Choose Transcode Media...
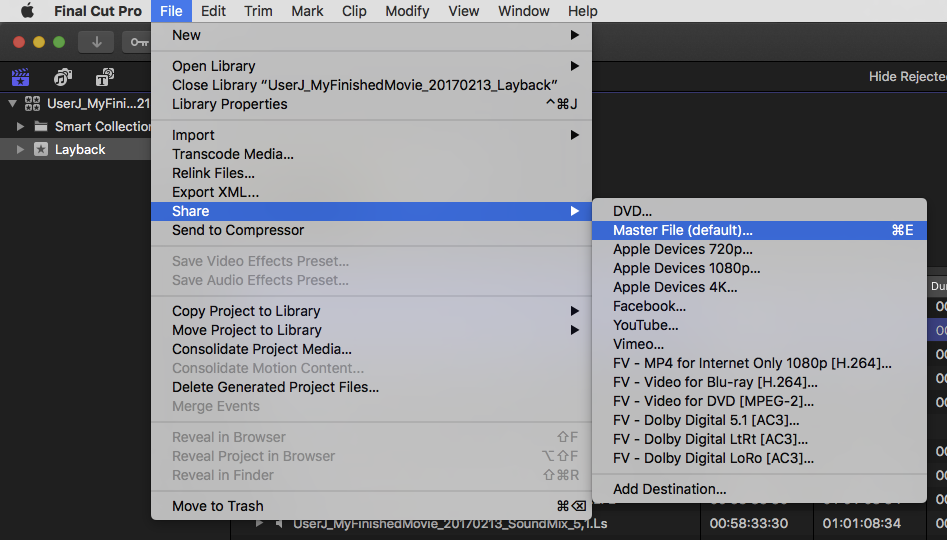Viewport: 947px width, 540px height. click(371, 154)
